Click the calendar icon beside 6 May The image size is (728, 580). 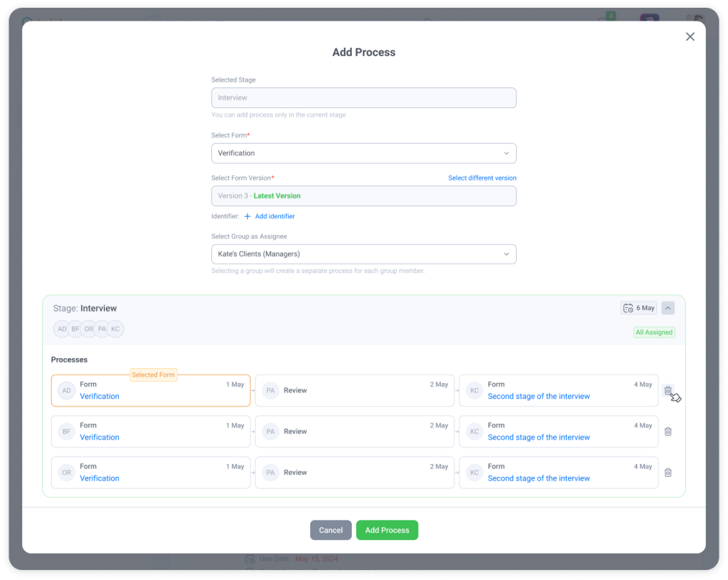click(x=628, y=308)
